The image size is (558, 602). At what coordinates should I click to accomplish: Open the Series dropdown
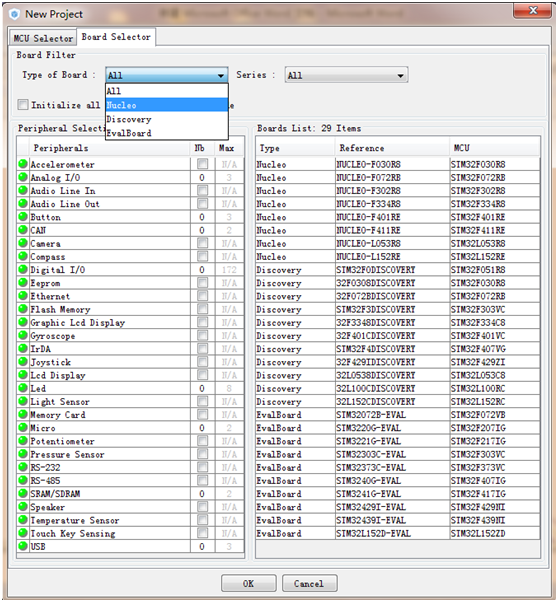click(x=346, y=75)
